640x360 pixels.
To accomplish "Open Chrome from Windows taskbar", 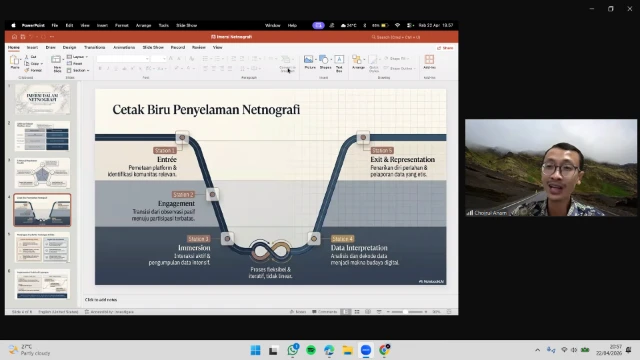I will (x=384, y=350).
